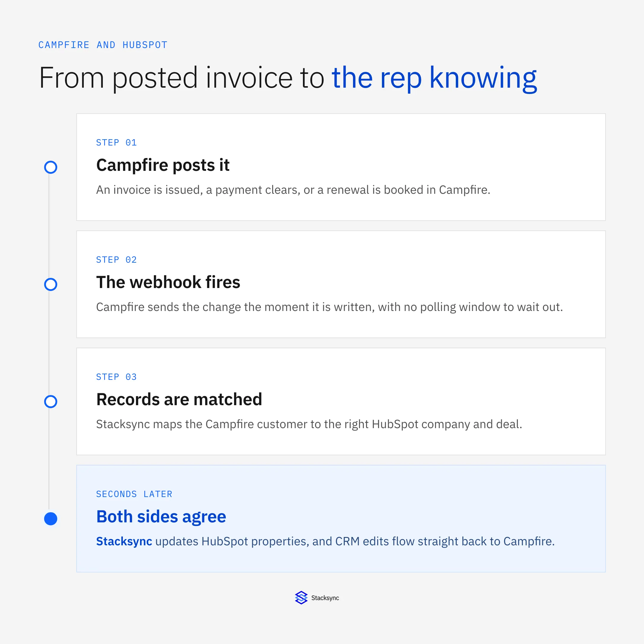
Task: Click the 'STEP 01' label
Action: pos(116,143)
